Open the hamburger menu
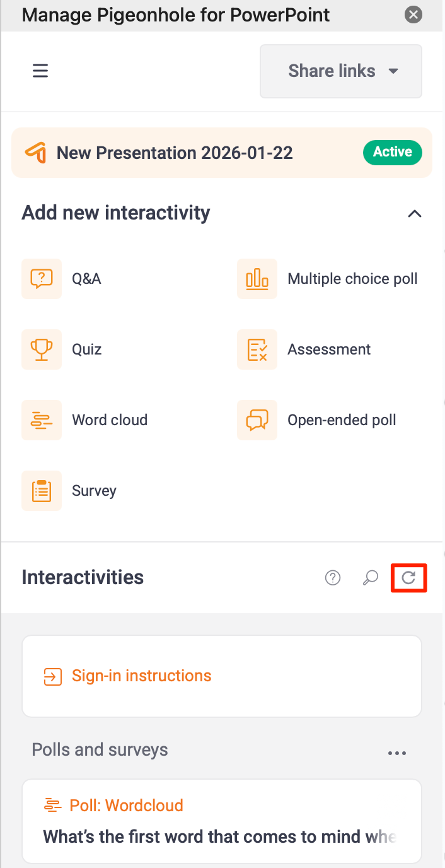The image size is (445, 868). pyautogui.click(x=40, y=71)
